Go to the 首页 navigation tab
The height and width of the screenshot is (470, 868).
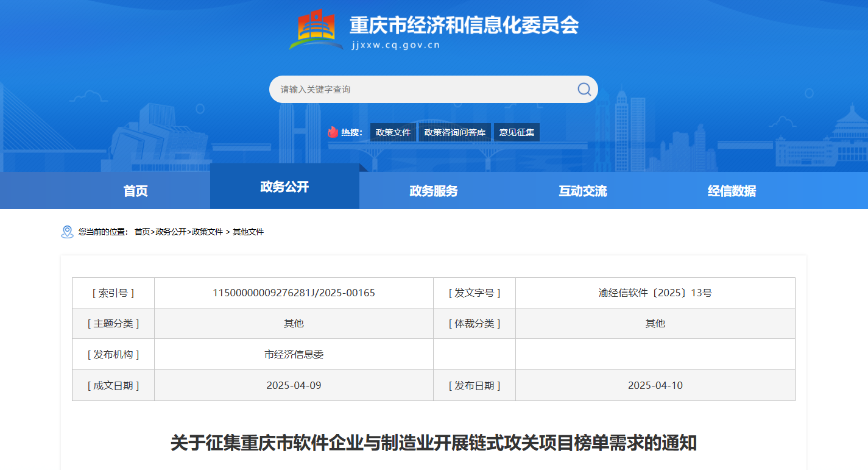pos(135,191)
